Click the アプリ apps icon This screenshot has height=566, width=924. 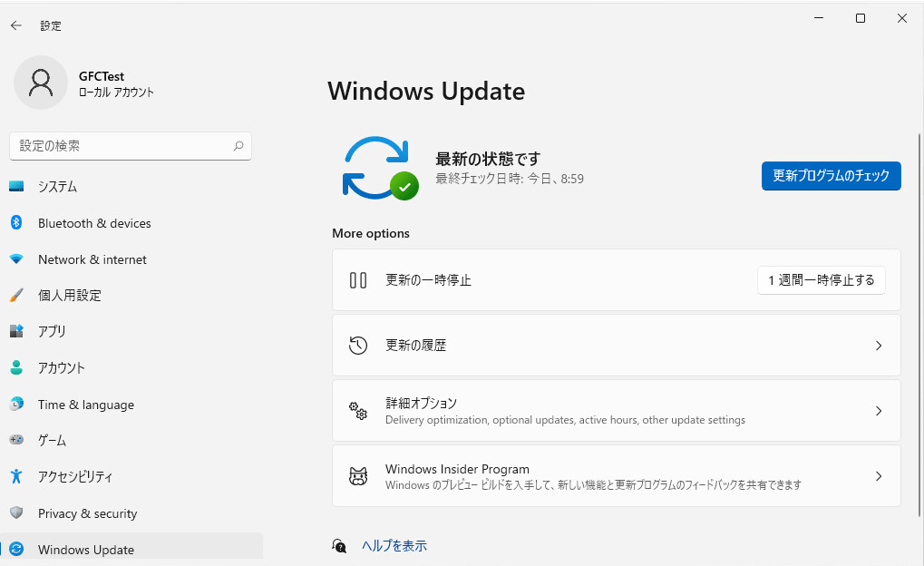click(x=16, y=331)
